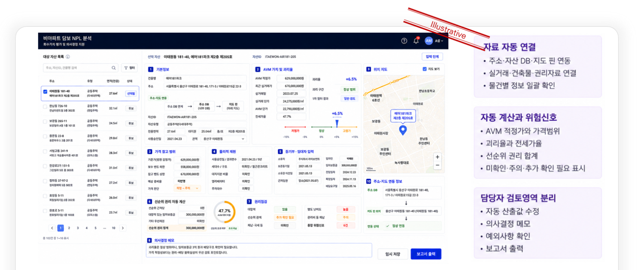Click the 보고서 출력 button
The image size is (644, 270).
[426, 254]
